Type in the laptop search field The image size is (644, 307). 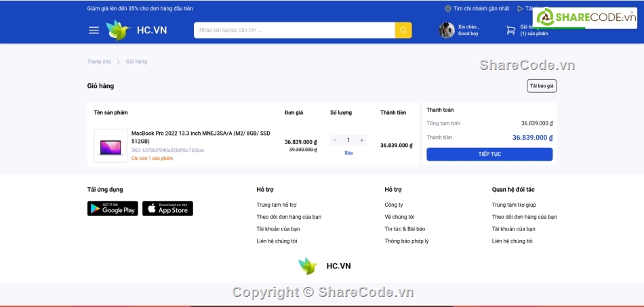pyautogui.click(x=294, y=30)
